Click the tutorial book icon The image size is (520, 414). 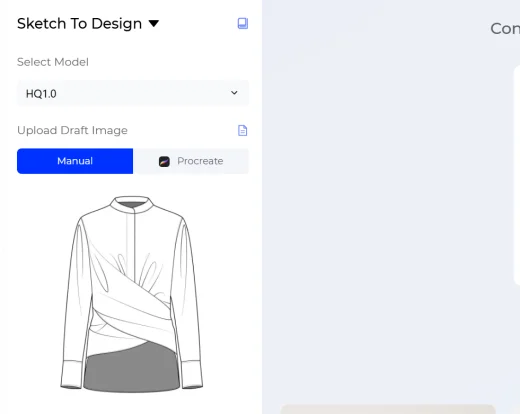pyautogui.click(x=243, y=23)
